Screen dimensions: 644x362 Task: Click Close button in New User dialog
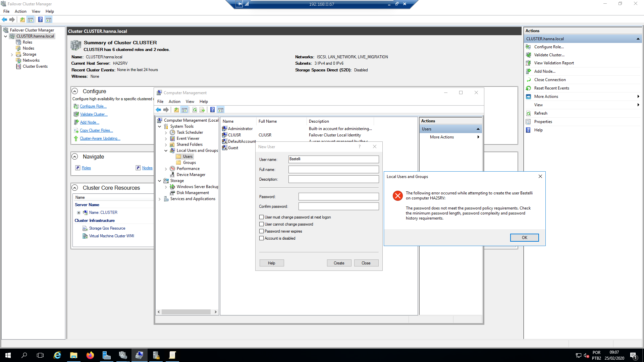366,263
